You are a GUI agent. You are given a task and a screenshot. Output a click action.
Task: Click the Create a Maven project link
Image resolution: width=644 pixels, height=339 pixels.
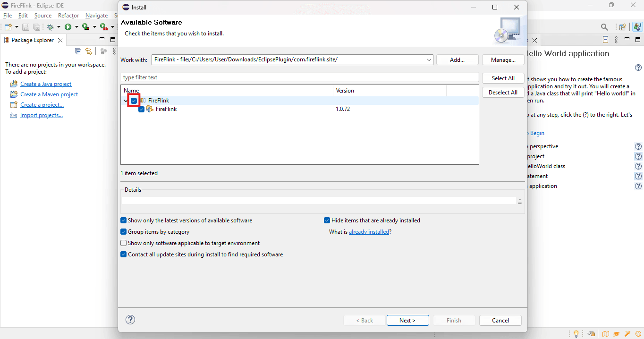pyautogui.click(x=49, y=94)
